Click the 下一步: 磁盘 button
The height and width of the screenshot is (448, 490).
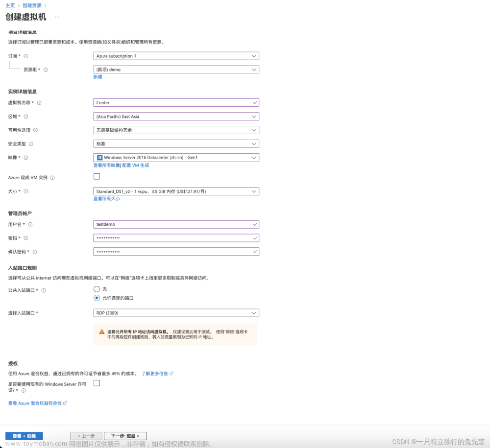coord(125,436)
